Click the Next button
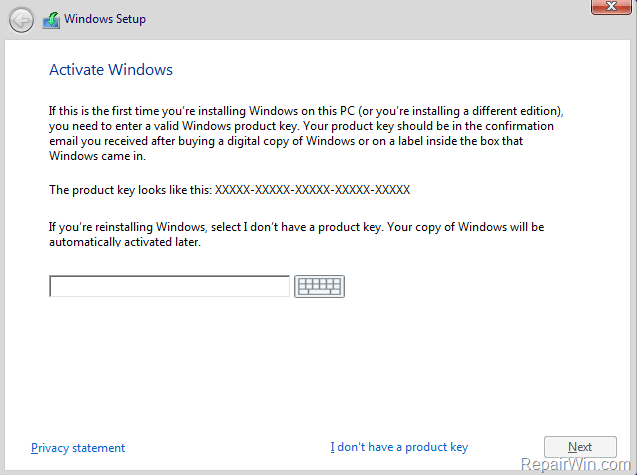The image size is (637, 475). click(x=580, y=447)
